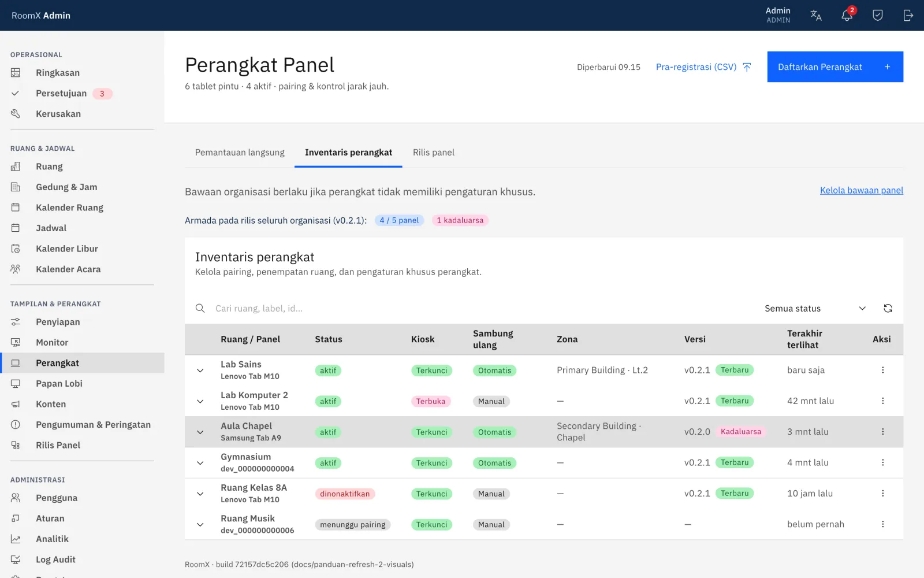Click the Kerusakan wrench icon in sidebar
This screenshot has height=578, width=924.
tap(16, 114)
